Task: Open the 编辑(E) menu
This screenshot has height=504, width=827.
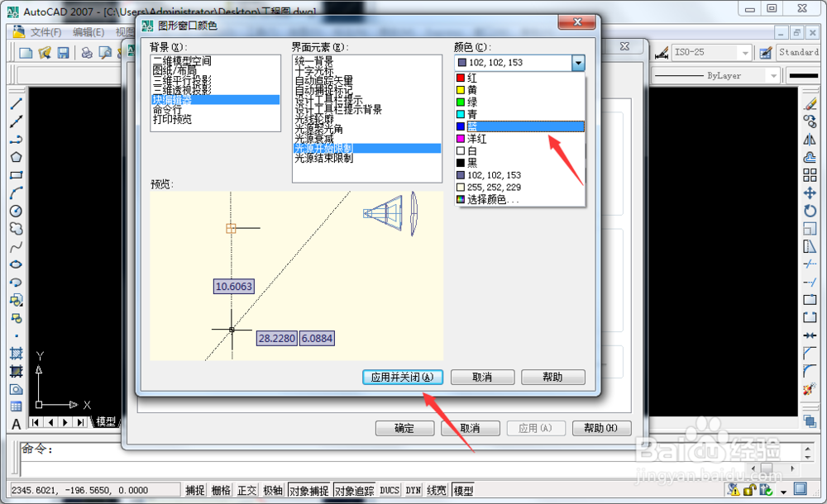Action: pos(88,32)
